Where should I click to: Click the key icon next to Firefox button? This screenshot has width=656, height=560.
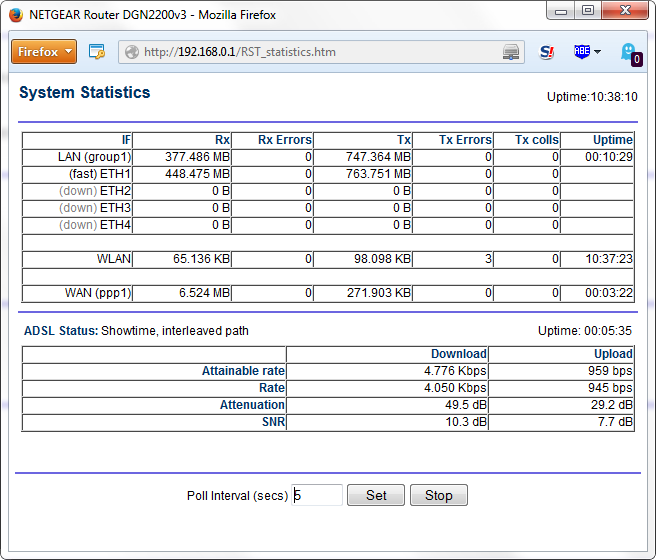click(97, 51)
